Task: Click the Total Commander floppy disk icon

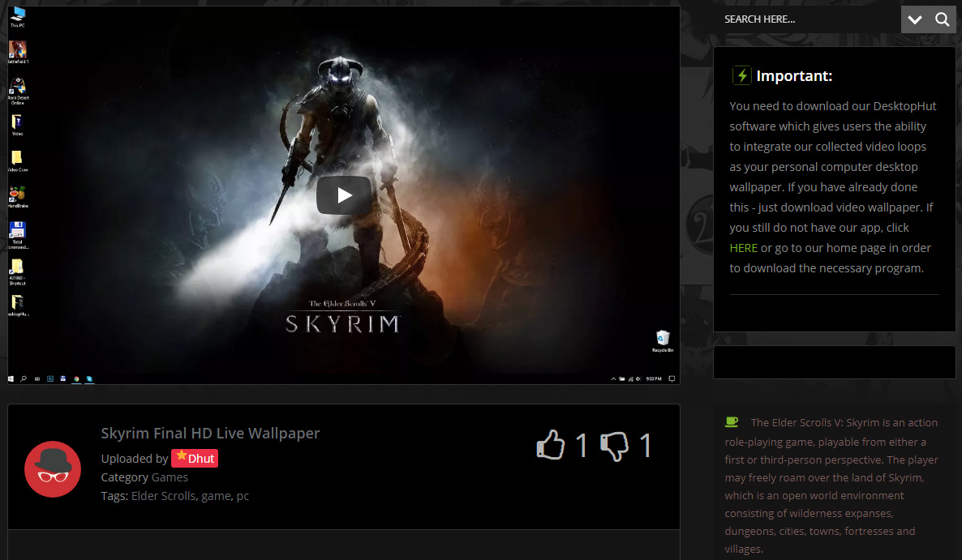Action: [x=17, y=229]
